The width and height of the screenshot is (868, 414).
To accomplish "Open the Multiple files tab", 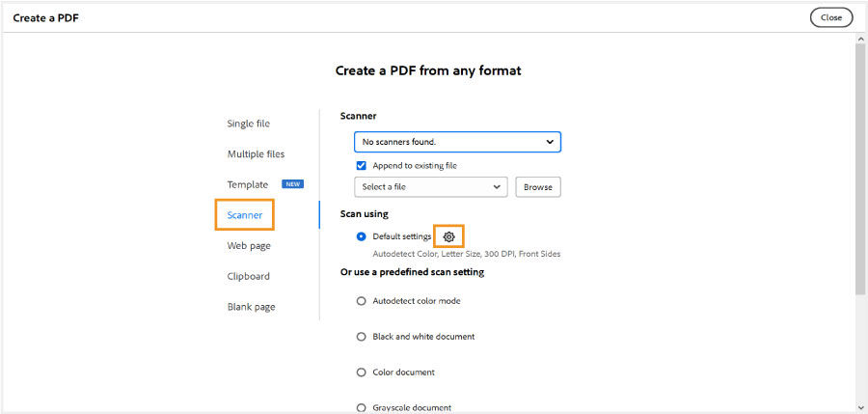I will tap(256, 154).
